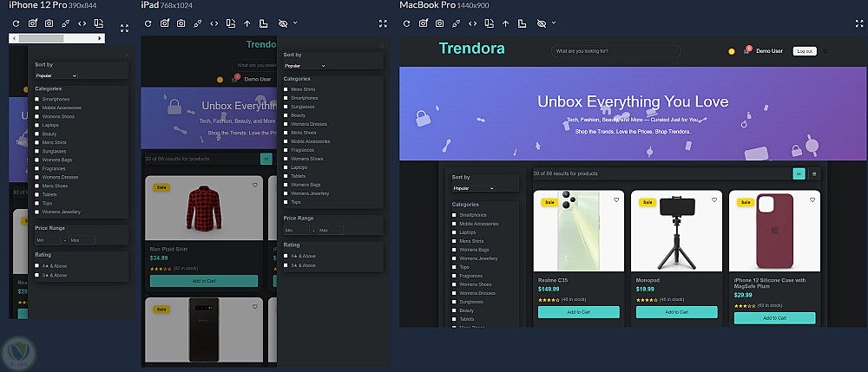
Task: Add iPhone 12 Silicone Case to cart
Action: pyautogui.click(x=774, y=318)
